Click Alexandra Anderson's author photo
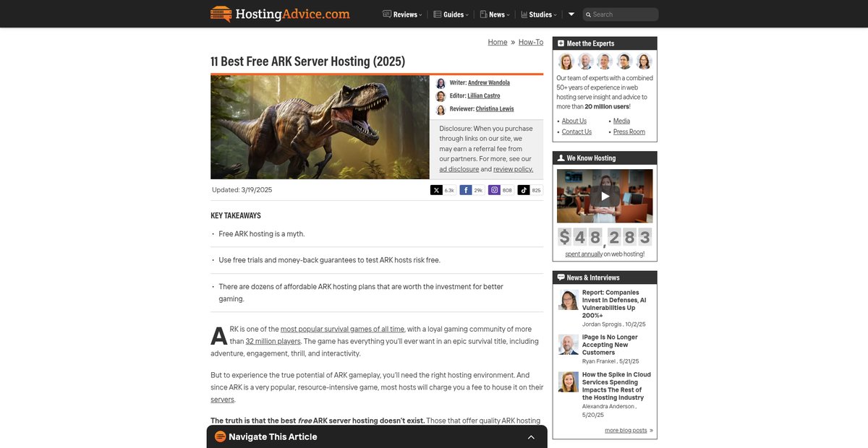 point(569,382)
